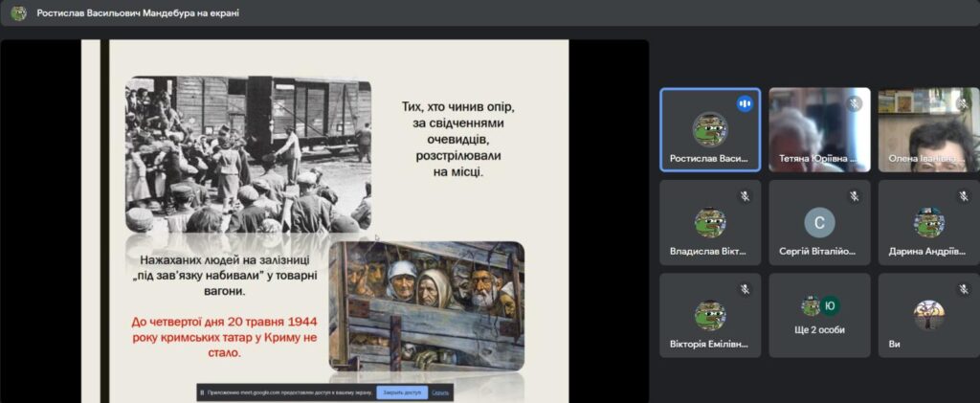Viewport: 980px width, 403px height.
Task: Select Ростислав's highlighted participant tile
Action: point(709,130)
